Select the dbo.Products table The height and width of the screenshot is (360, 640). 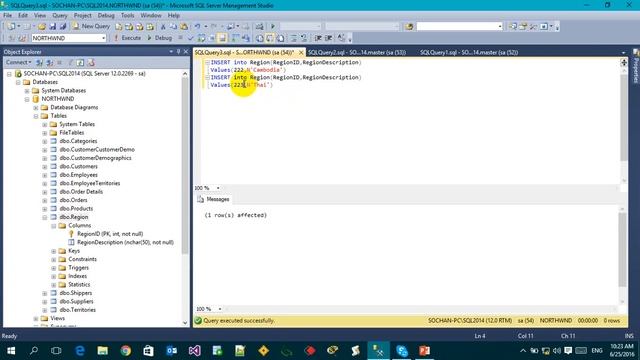(x=76, y=209)
